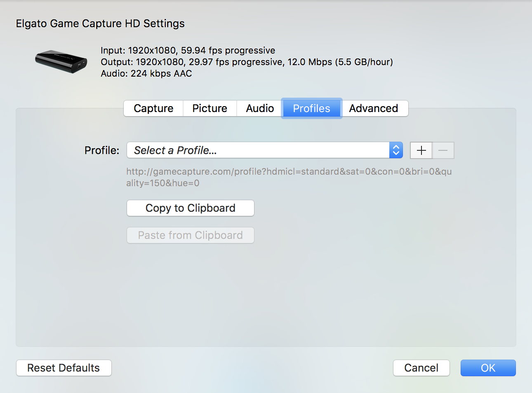Click the gamecapture.com profile URL
Viewport: 532px width, 393px height.
(289, 177)
